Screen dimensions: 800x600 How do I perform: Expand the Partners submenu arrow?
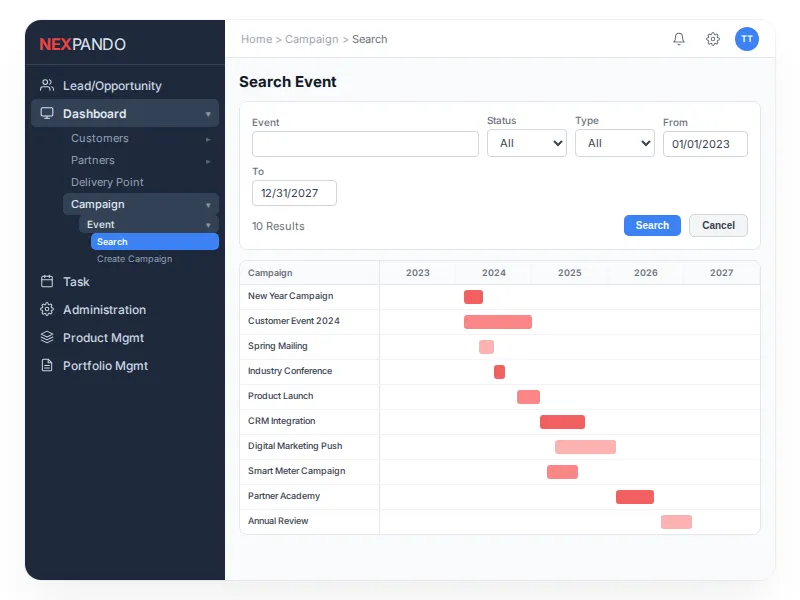tap(208, 161)
